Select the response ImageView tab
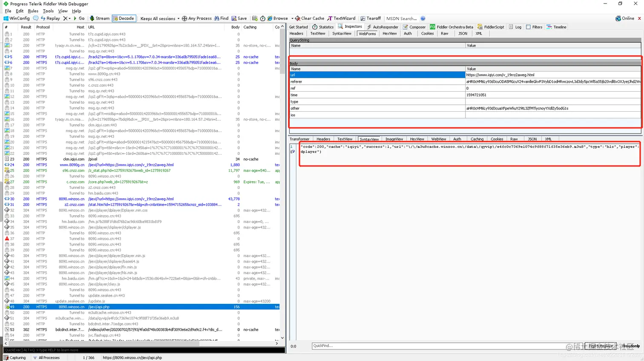Screen dimensions: 644x361 tap(394, 139)
